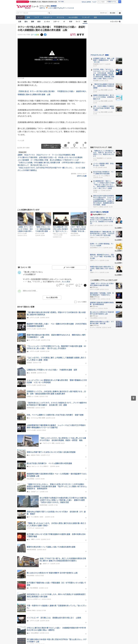
Task: Click the ログイン link
Action: pyautogui.click(x=42, y=8)
